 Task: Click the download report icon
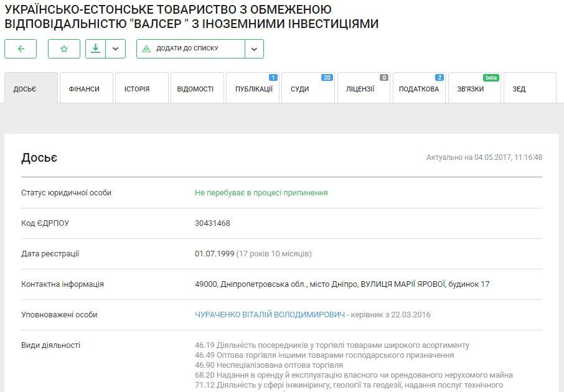pos(96,49)
